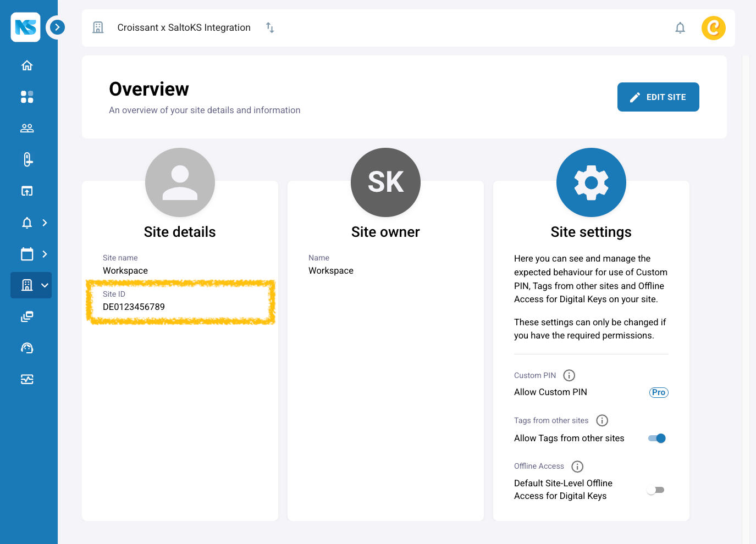Click the Pro badge next to Allow Custom PIN
Image resolution: width=756 pixels, height=544 pixels.
(658, 392)
